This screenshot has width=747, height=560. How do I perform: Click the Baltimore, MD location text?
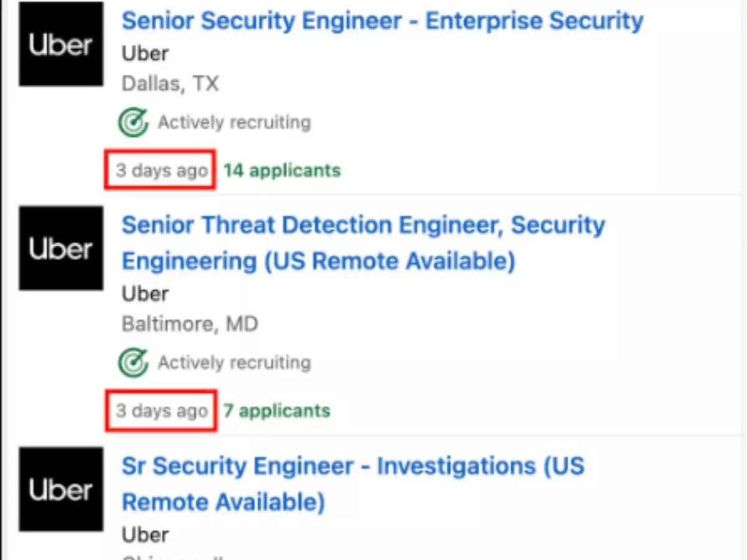[190, 324]
